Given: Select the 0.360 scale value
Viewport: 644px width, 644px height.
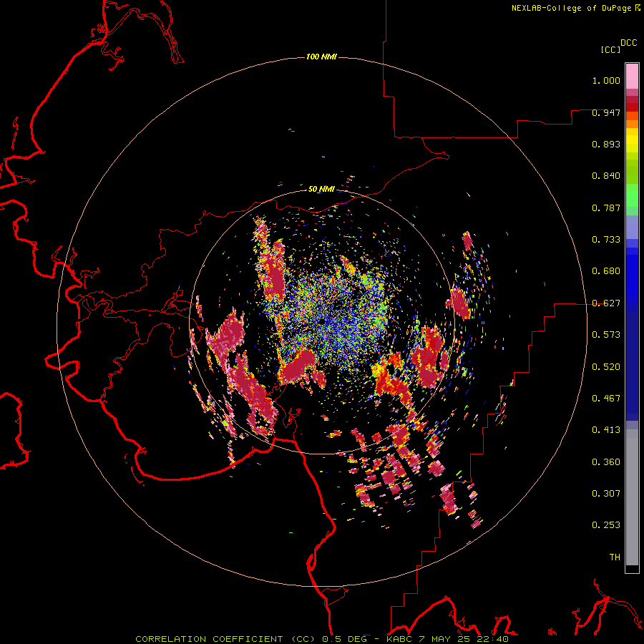Looking at the screenshot, I should coord(606,462).
